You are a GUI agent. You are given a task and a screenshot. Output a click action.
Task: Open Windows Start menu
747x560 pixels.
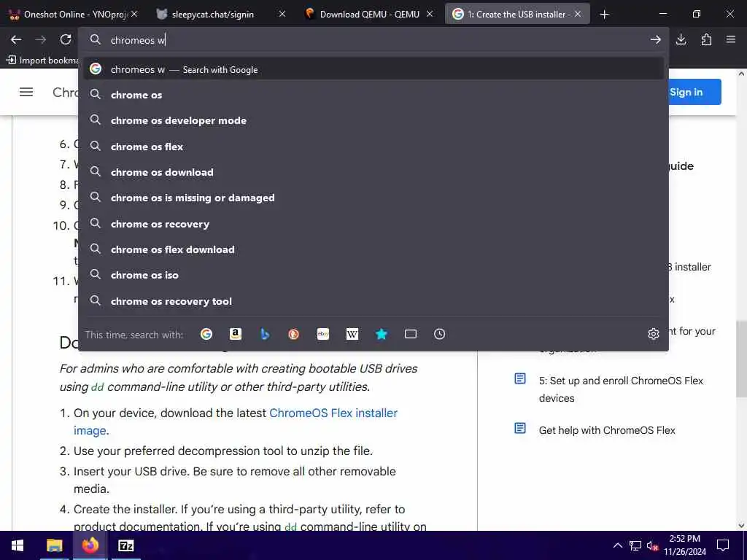[x=18, y=545]
